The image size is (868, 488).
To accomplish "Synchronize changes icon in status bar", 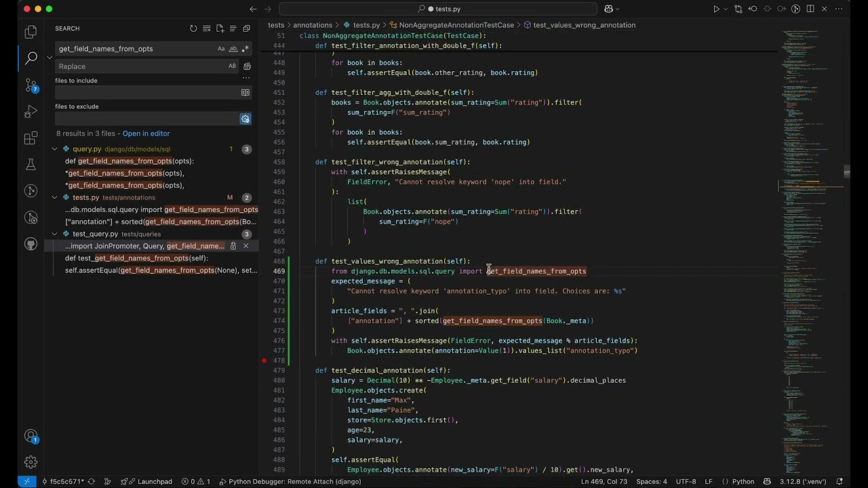I will 91,481.
